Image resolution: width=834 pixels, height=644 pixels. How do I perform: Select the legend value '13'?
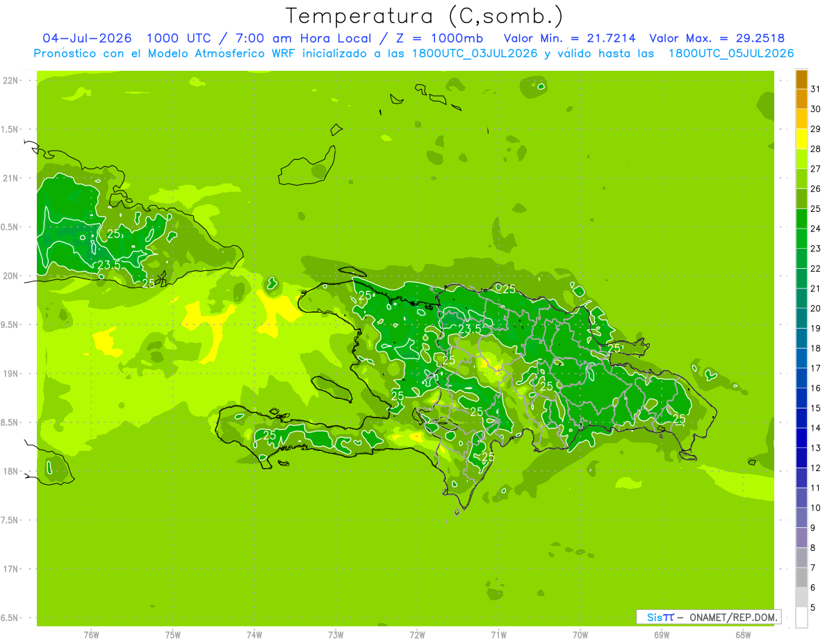click(x=816, y=448)
